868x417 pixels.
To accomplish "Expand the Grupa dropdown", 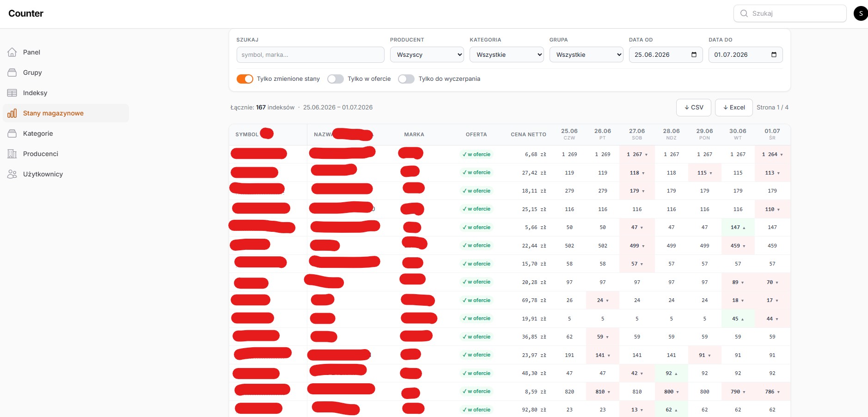I will (587, 54).
